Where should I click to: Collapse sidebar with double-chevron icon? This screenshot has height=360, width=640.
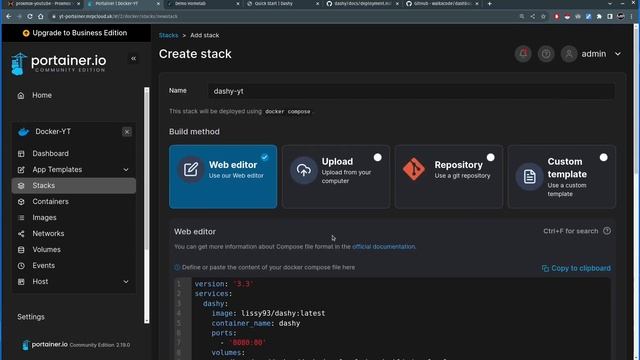(x=133, y=58)
